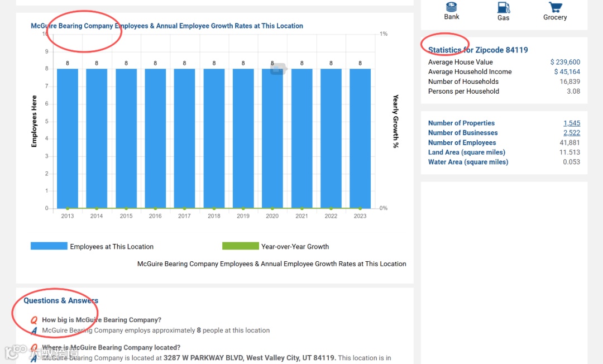Click the Statistics for Zipcode 84119 heading
The width and height of the screenshot is (603, 364).
[x=478, y=50]
